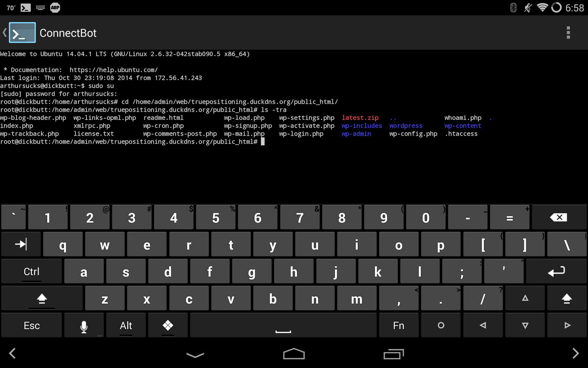Tap the microphone voice input key

(84, 325)
